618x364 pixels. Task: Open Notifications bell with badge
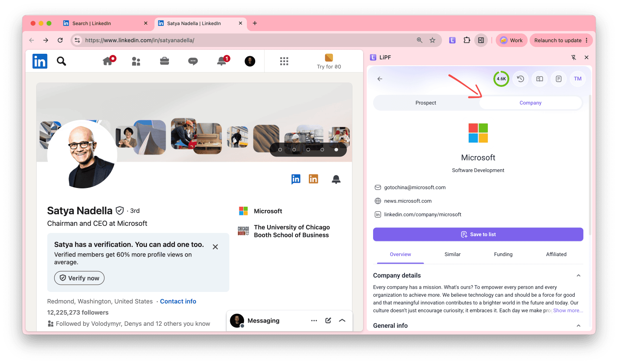[223, 61]
